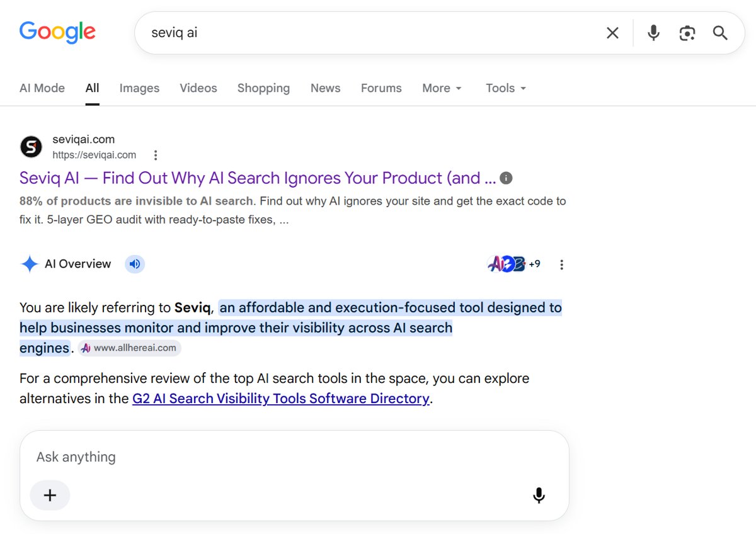
Task: Click the AI Overview heading text
Action: [x=77, y=264]
